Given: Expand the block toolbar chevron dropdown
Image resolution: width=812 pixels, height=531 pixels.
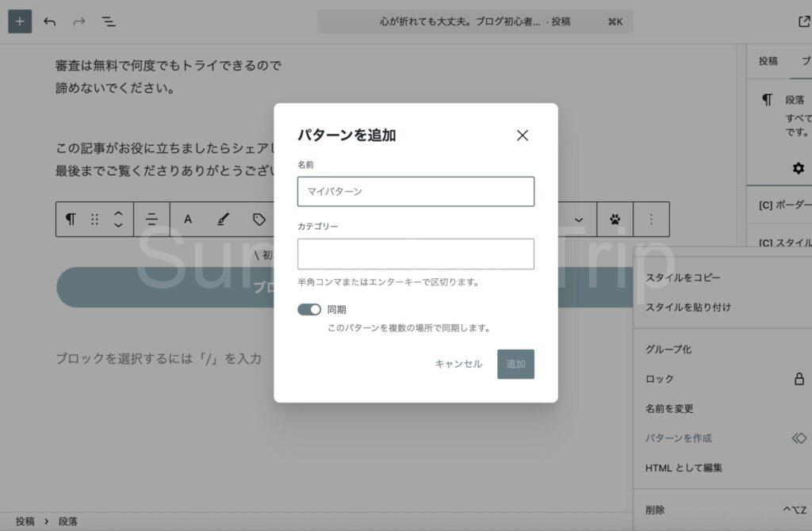Looking at the screenshot, I should (x=579, y=220).
